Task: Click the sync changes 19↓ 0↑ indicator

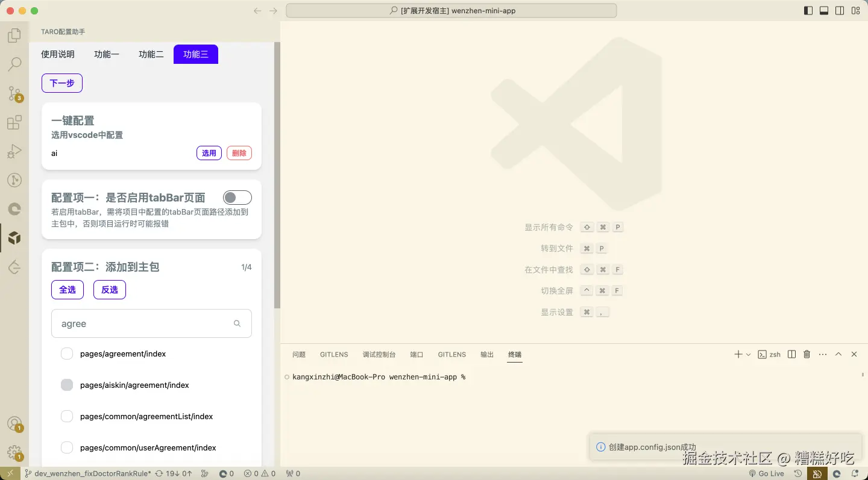Action: pyautogui.click(x=174, y=473)
